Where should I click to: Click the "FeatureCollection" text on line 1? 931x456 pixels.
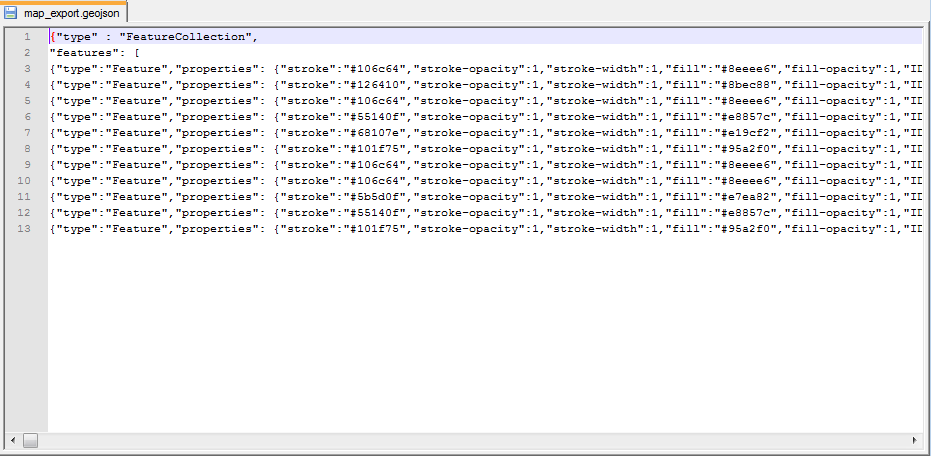tap(186, 37)
